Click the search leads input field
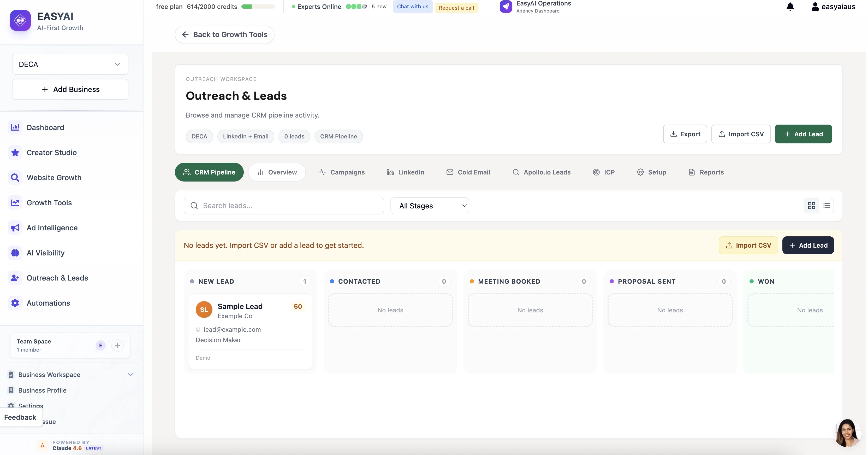The image size is (868, 455). [284, 205]
